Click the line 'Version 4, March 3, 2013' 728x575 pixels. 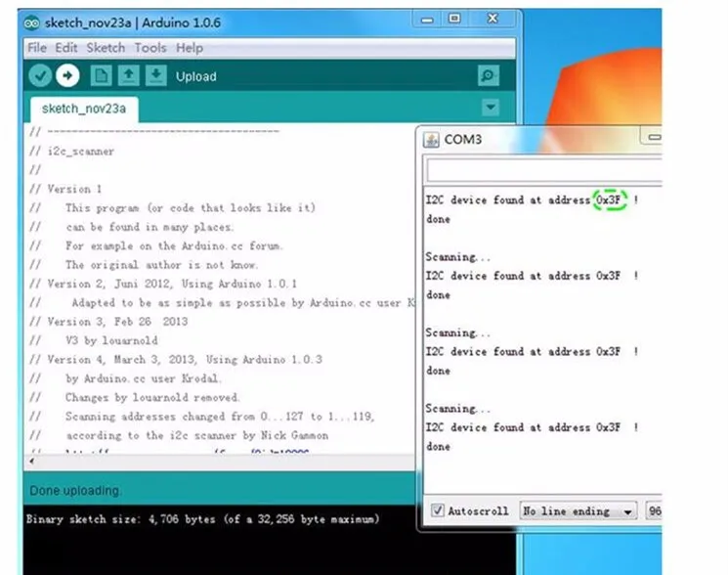tap(176, 360)
